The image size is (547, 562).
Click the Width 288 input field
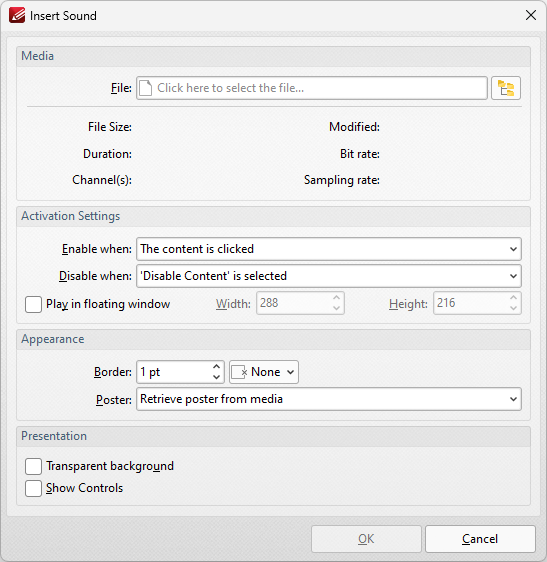[300, 303]
